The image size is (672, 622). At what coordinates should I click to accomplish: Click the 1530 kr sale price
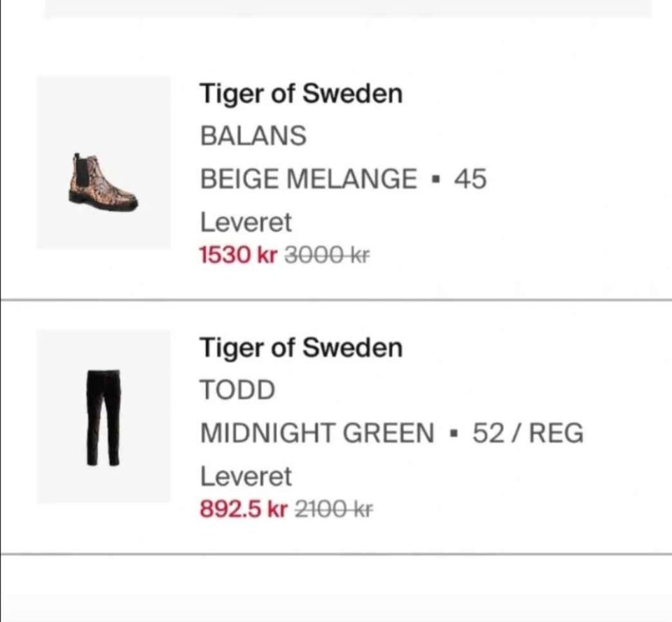coord(239,255)
